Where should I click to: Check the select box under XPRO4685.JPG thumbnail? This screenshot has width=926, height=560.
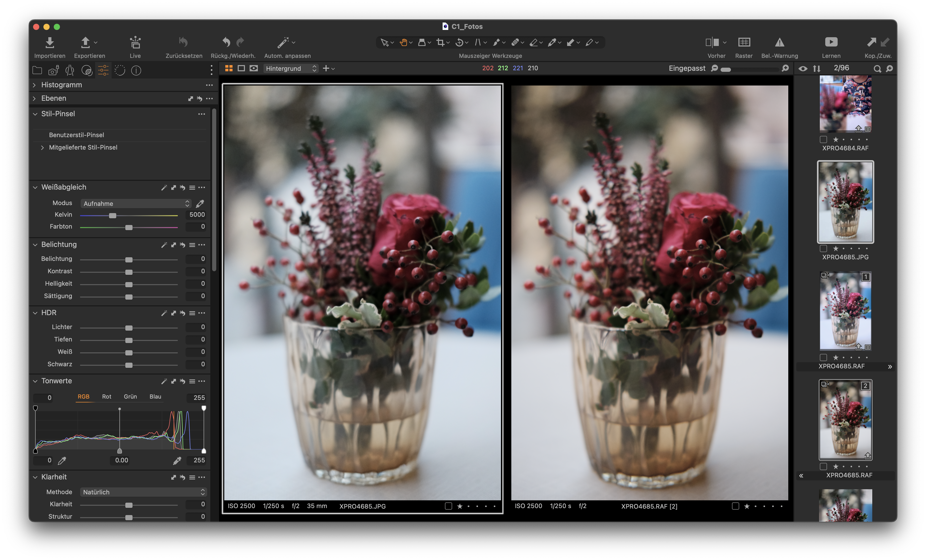click(x=823, y=248)
